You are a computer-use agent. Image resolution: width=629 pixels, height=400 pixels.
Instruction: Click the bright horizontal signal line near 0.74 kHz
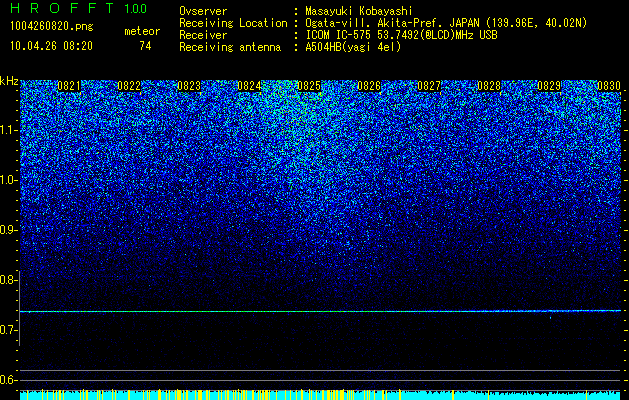(x=320, y=311)
